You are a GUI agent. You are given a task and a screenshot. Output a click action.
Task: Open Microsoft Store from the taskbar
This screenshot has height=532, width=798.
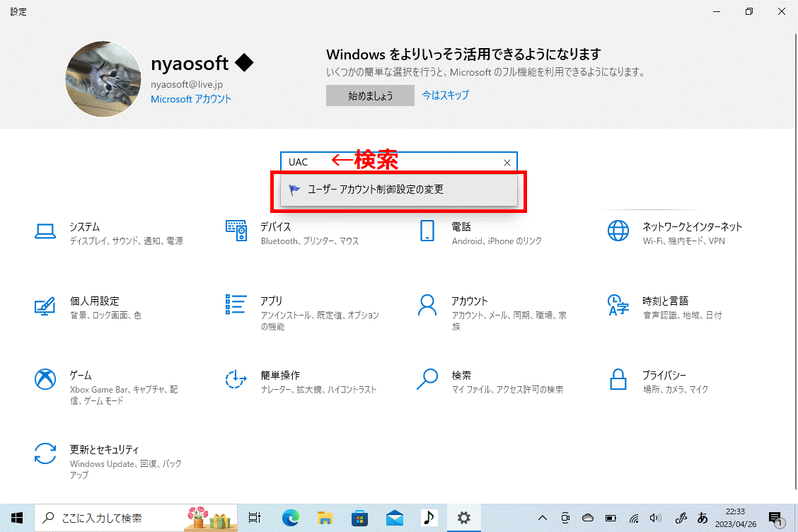[x=359, y=519]
